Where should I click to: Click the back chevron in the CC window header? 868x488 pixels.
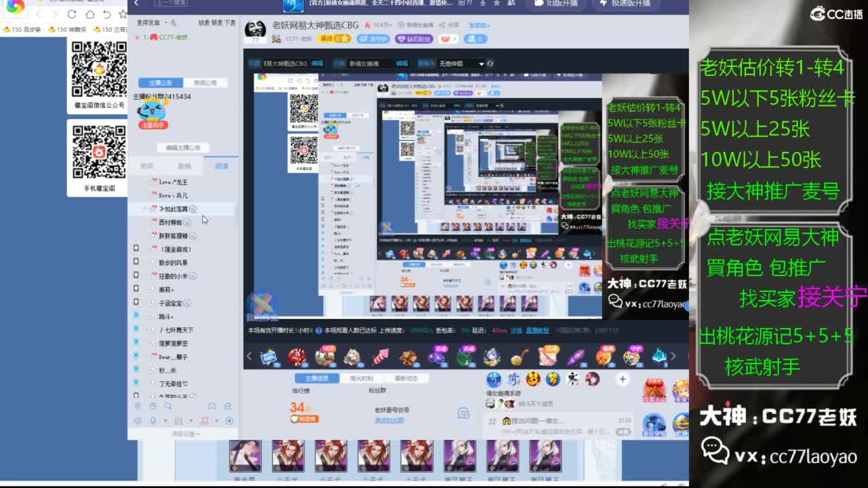pos(136,3)
